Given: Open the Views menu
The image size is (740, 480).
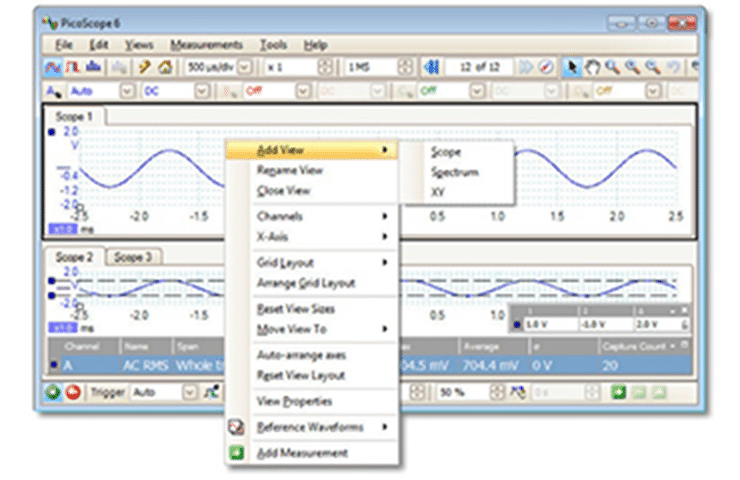Looking at the screenshot, I should [139, 45].
